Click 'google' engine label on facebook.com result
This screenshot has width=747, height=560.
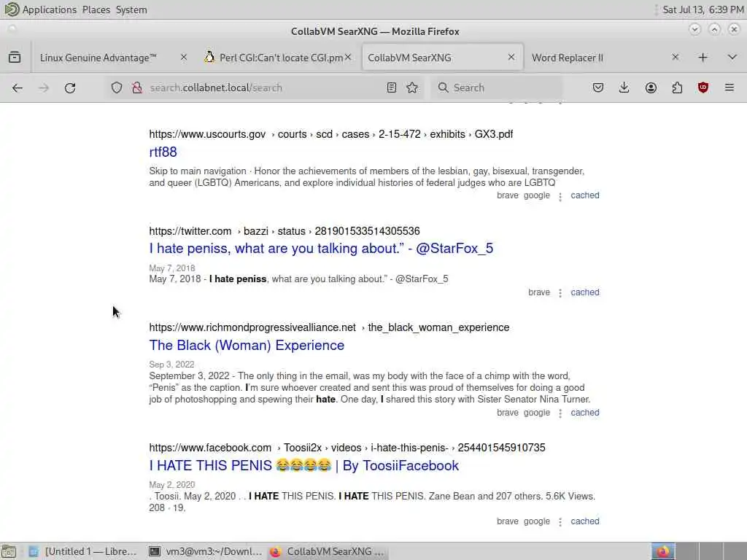point(536,521)
